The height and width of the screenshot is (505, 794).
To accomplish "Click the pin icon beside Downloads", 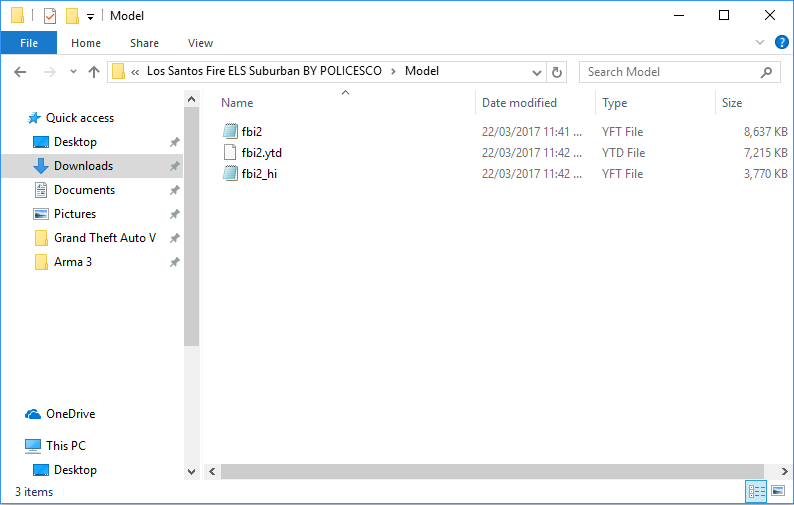I will click(x=175, y=166).
